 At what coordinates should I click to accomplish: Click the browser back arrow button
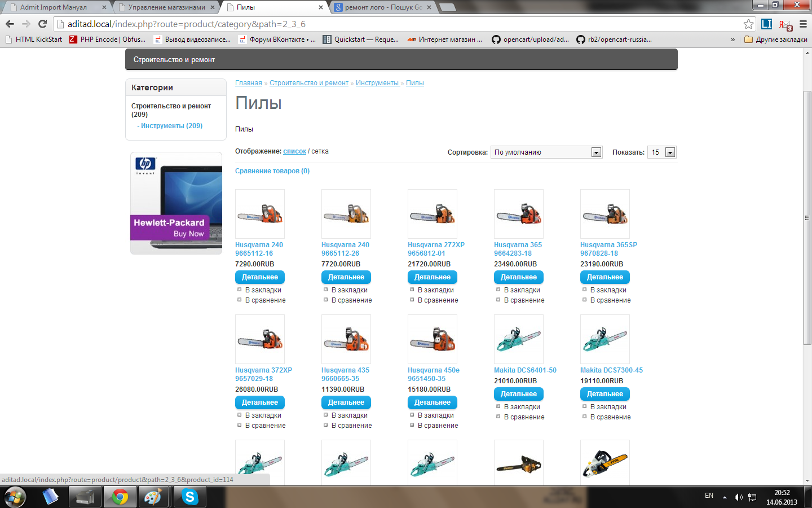10,24
